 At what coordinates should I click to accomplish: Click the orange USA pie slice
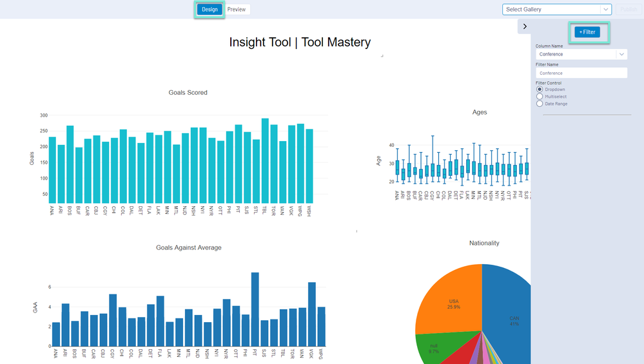click(452, 300)
